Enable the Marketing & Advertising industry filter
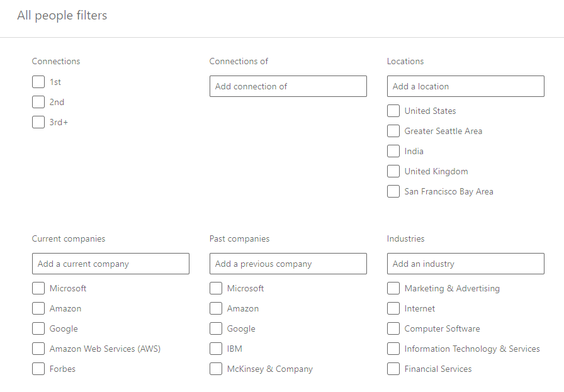The image size is (564, 392). [x=393, y=288]
